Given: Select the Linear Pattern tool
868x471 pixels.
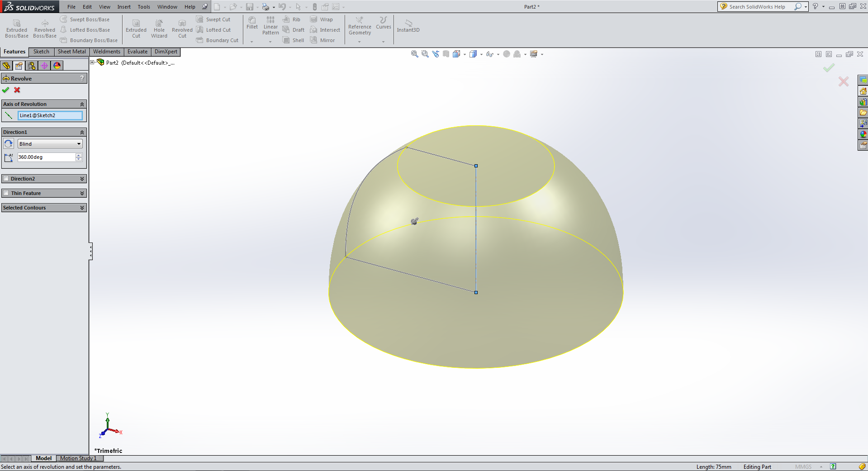Looking at the screenshot, I should click(270, 26).
